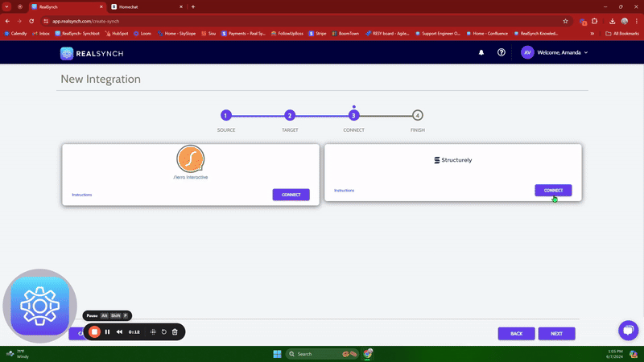
Task: Stop the screen recording
Action: (94, 332)
